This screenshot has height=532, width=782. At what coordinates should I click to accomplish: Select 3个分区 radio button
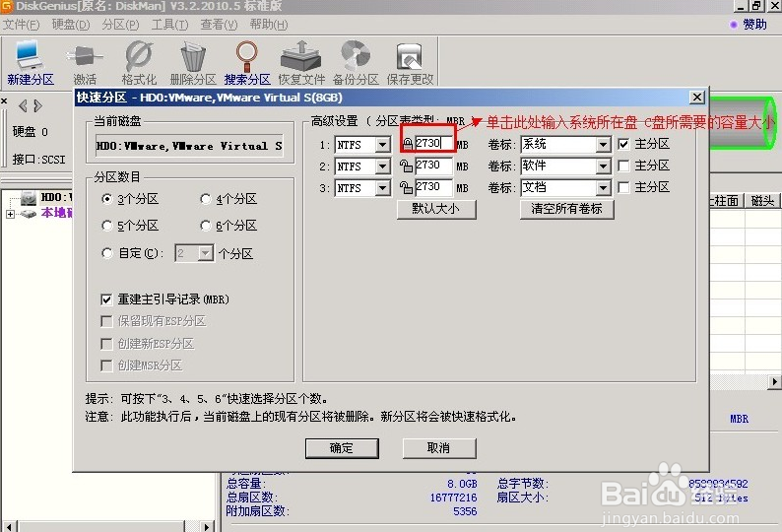(x=106, y=199)
